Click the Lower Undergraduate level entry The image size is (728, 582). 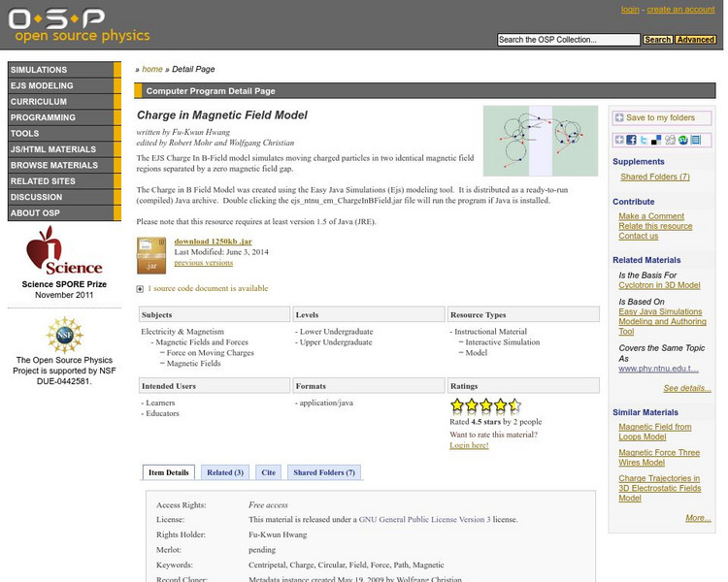pyautogui.click(x=336, y=332)
